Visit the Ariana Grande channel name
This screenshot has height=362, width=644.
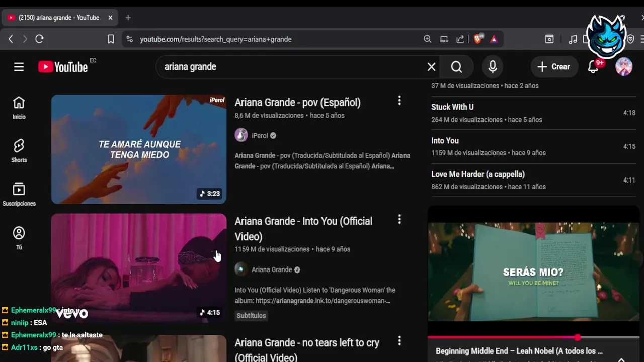[272, 269]
